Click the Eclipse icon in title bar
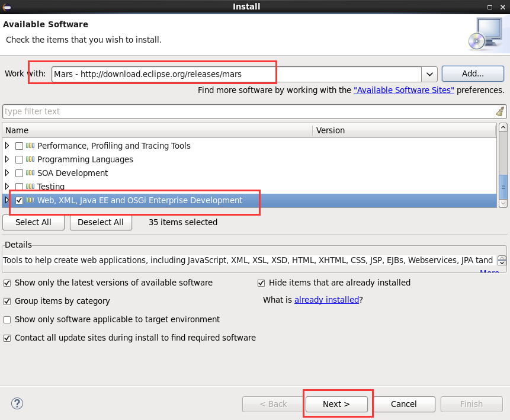 tap(7, 7)
